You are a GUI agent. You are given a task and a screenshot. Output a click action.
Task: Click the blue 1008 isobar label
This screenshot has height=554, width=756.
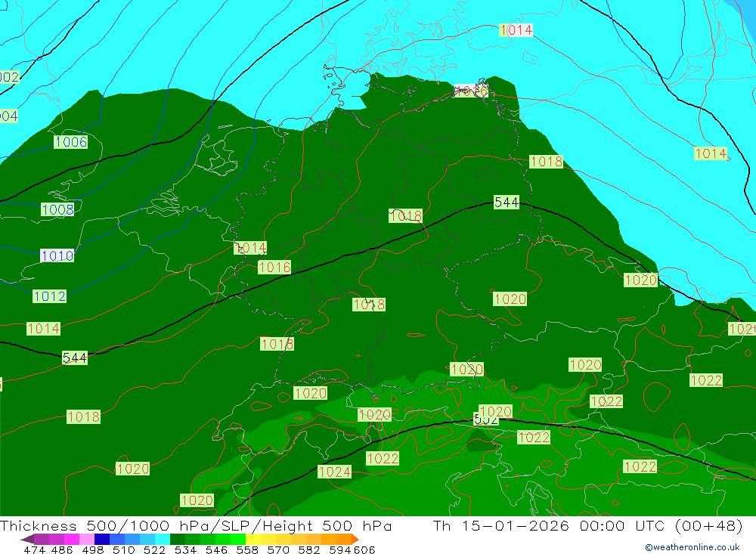pyautogui.click(x=58, y=210)
